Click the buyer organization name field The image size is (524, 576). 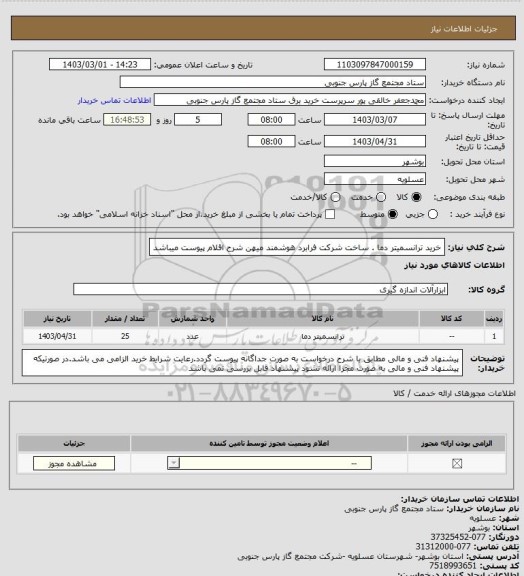273,82
